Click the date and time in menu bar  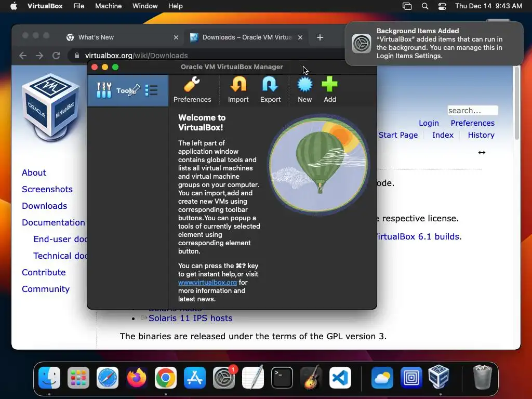click(x=488, y=6)
